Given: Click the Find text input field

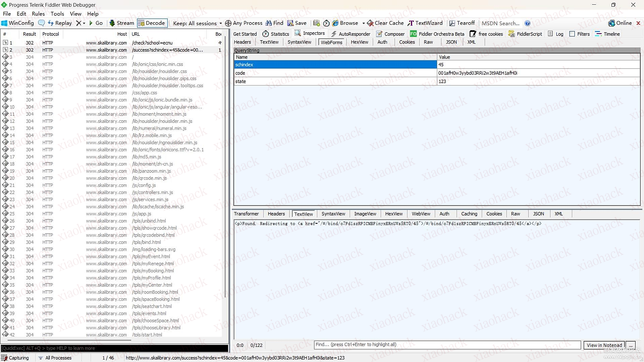Looking at the screenshot, I should pyautogui.click(x=447, y=345).
